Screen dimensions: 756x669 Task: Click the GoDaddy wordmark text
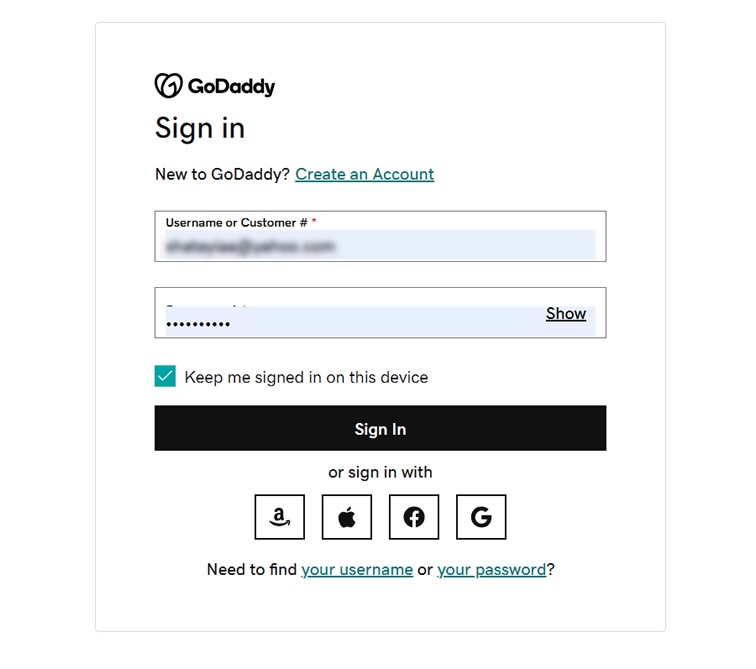[231, 87]
